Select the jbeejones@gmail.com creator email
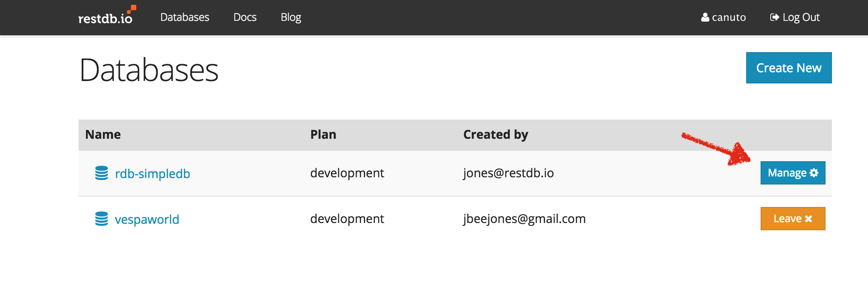 pos(524,219)
